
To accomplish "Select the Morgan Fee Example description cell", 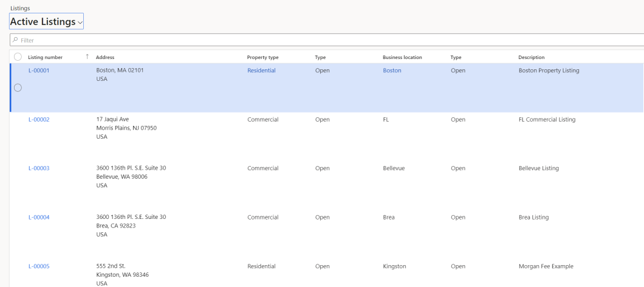I will pos(546,266).
